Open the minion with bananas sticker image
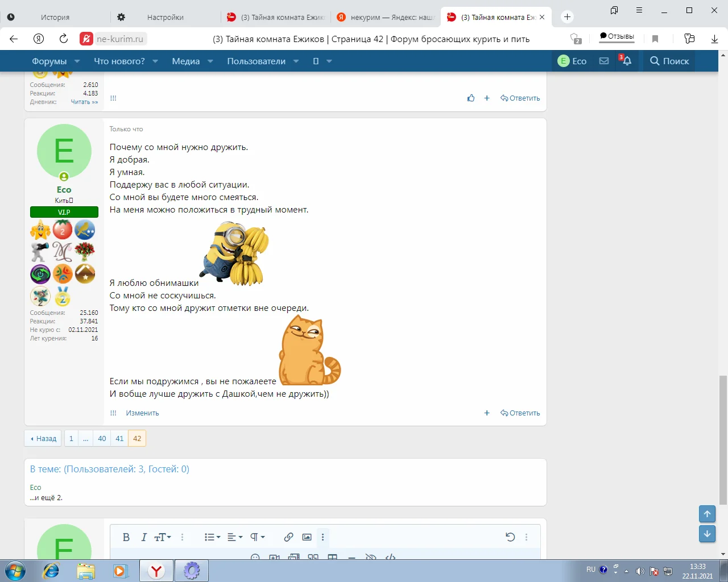728x582 pixels. [234, 253]
